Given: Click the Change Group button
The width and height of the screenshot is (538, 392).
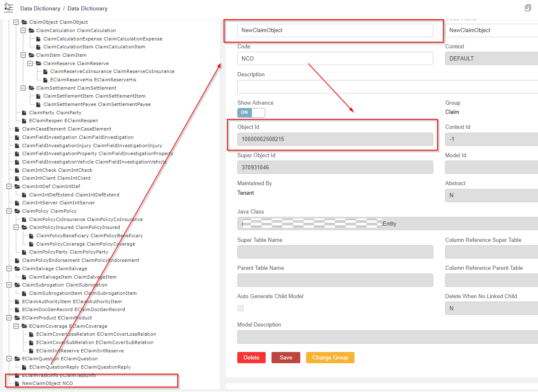Looking at the screenshot, I should (x=330, y=357).
